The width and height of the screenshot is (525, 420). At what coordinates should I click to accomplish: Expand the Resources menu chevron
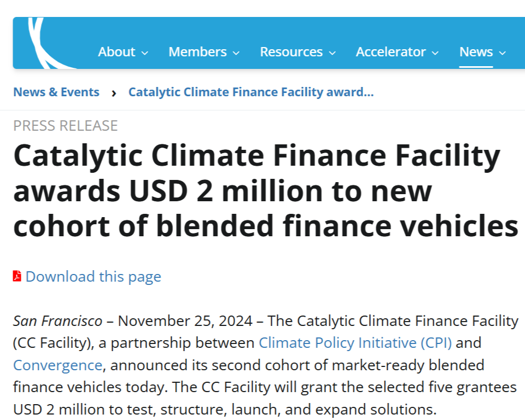[x=332, y=53]
